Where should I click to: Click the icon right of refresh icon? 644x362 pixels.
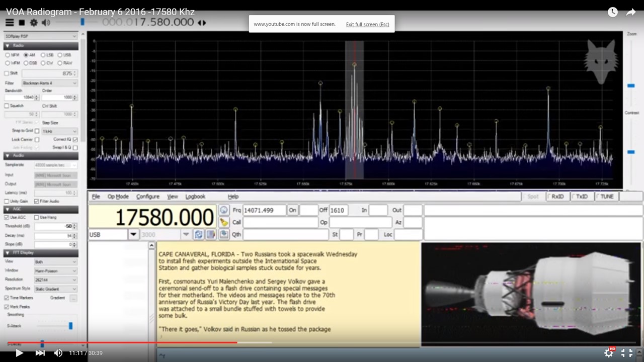point(211,234)
